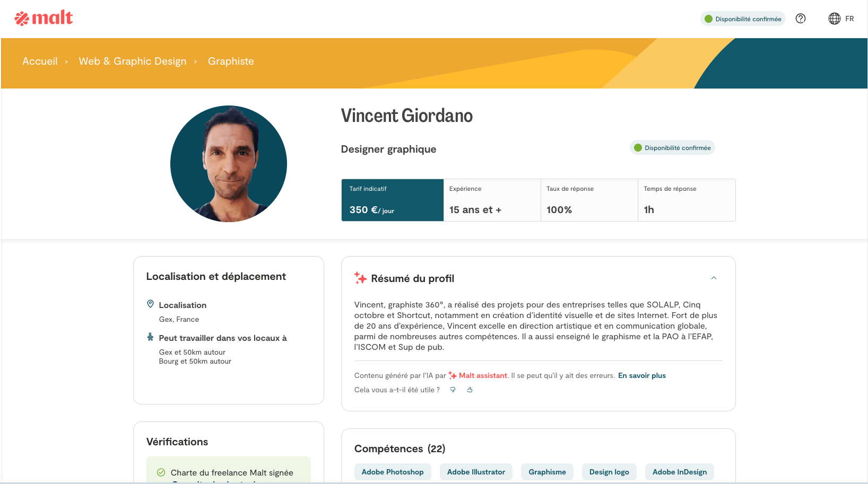Open the FR language selector
The width and height of the screenshot is (868, 484).
point(849,19)
